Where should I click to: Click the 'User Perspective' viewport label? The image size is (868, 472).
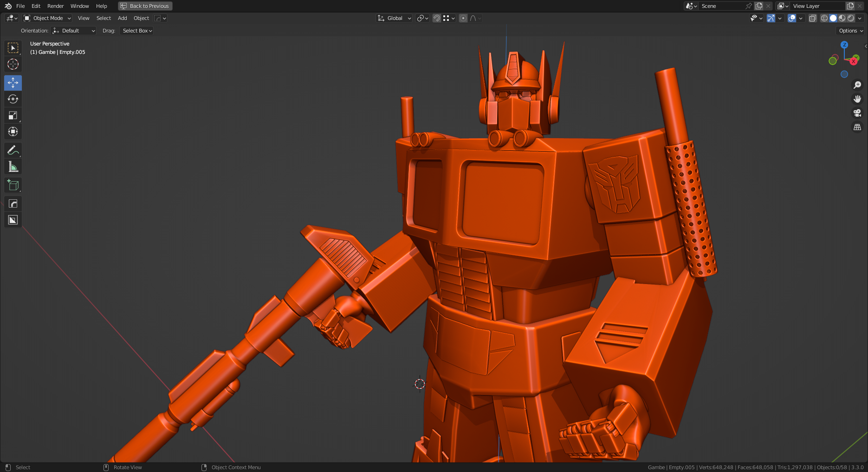(50, 44)
